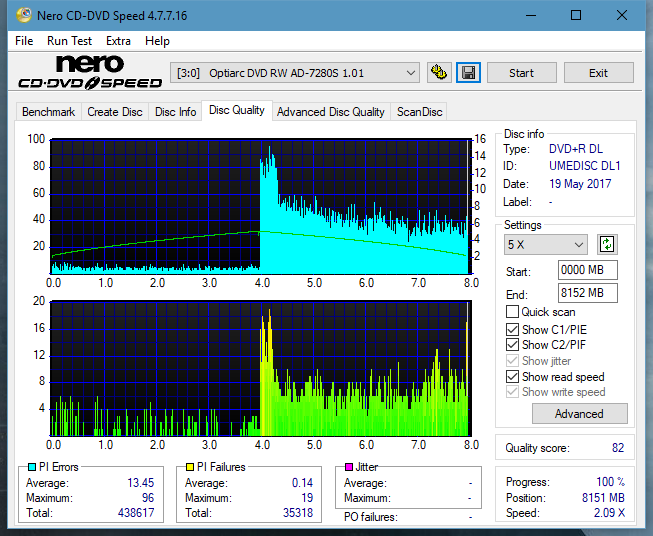Switch to the Benchmark tab
Viewport: 653px width, 536px height.
(x=49, y=112)
